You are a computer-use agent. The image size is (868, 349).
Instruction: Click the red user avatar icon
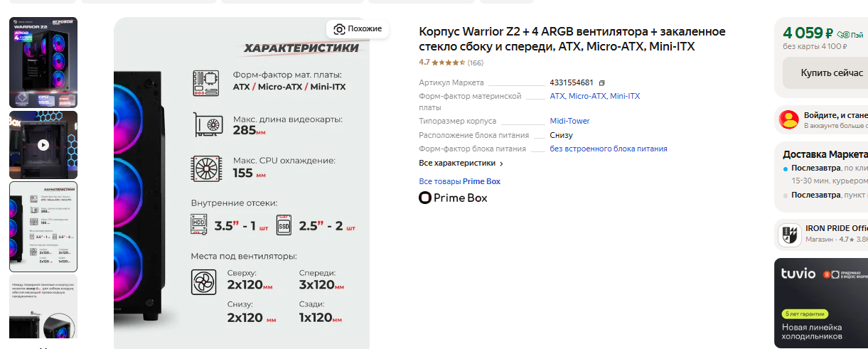788,119
